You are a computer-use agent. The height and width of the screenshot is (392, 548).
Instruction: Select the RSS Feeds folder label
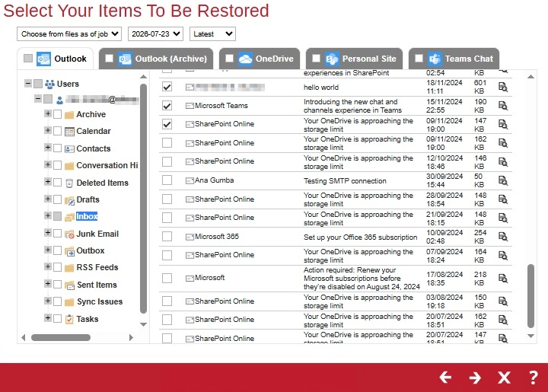(x=97, y=267)
